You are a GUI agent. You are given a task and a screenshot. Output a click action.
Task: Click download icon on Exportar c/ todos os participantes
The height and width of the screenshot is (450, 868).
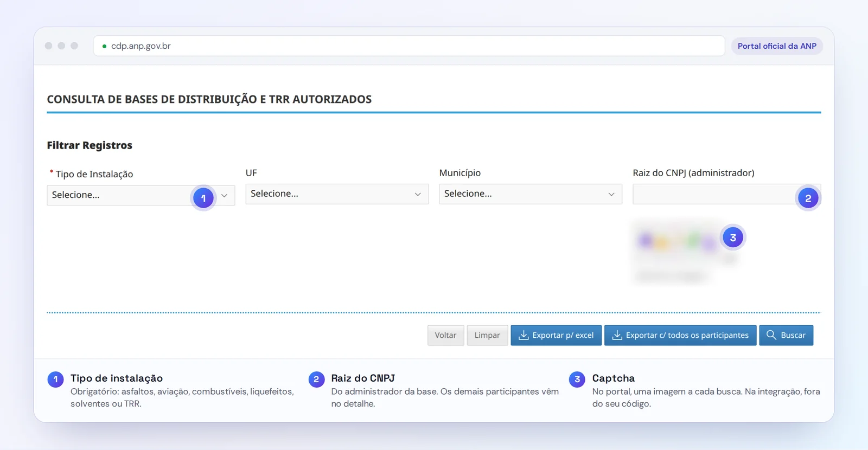(x=617, y=335)
